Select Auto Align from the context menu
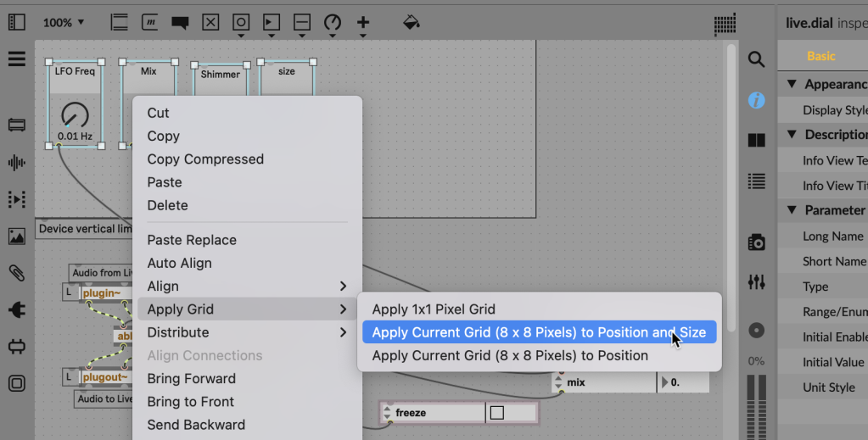Screen dimensions: 868x440 (x=179, y=264)
